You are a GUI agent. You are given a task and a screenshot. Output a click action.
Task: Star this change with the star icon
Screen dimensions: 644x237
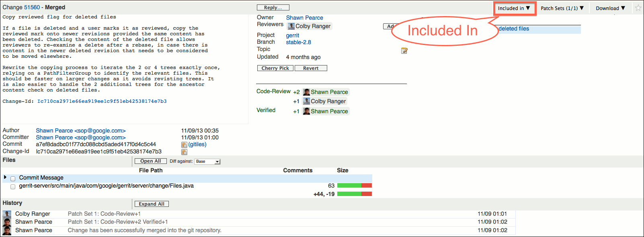click(x=638, y=8)
